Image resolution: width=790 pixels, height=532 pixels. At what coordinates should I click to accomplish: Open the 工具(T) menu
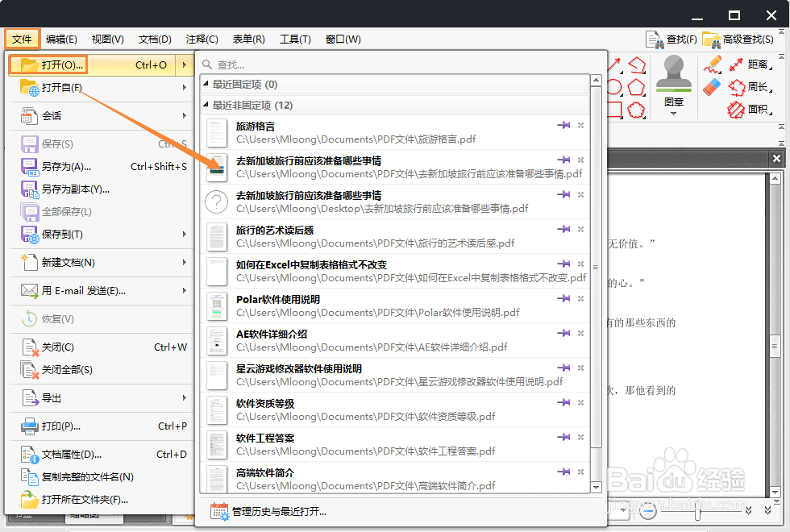[x=295, y=39]
